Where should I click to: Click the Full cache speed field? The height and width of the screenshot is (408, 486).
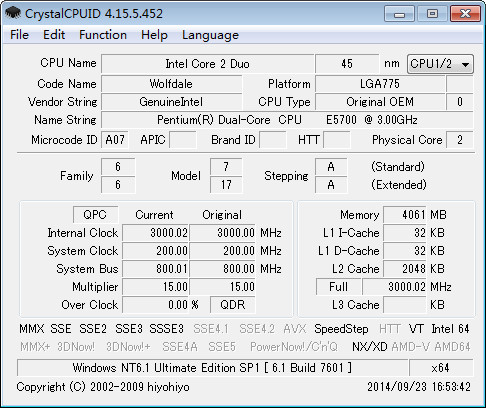tap(338, 287)
